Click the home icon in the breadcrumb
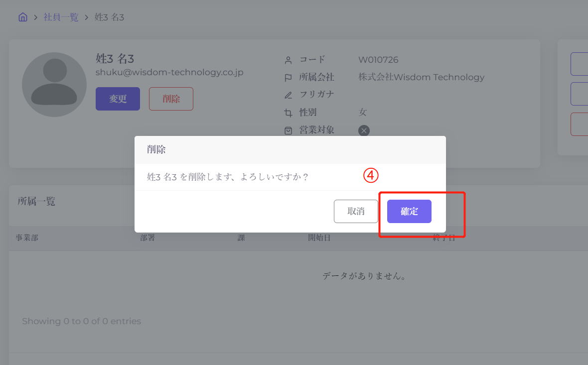 (x=22, y=17)
